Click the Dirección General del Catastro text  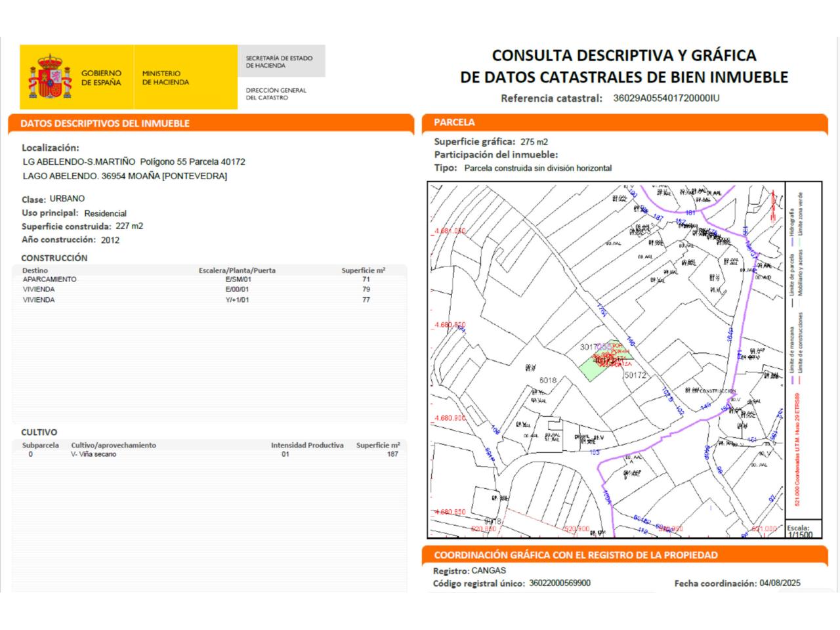276,94
